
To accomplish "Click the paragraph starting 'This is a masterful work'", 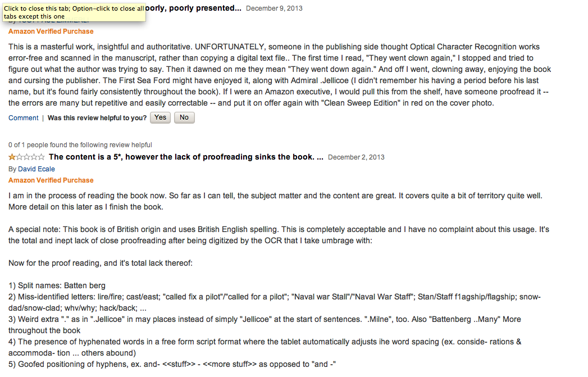I will 280,75.
